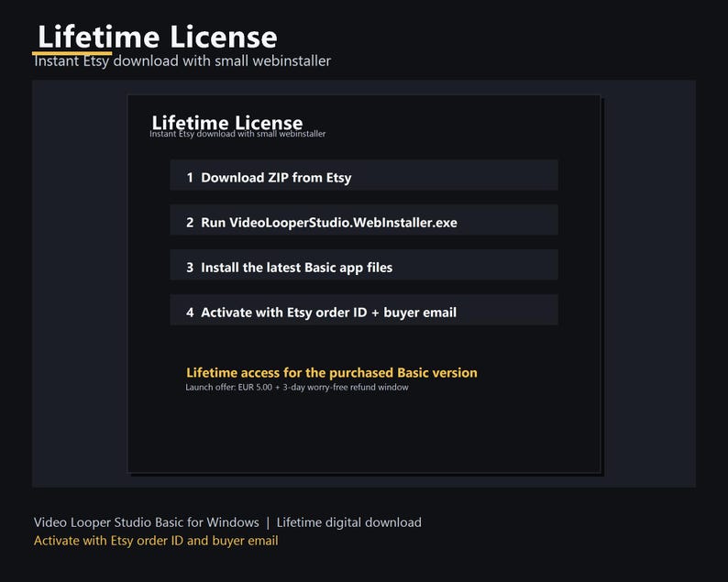Click 'Launch offer: EUR 5.00' refund note
The width and height of the screenshot is (728, 582).
(297, 387)
